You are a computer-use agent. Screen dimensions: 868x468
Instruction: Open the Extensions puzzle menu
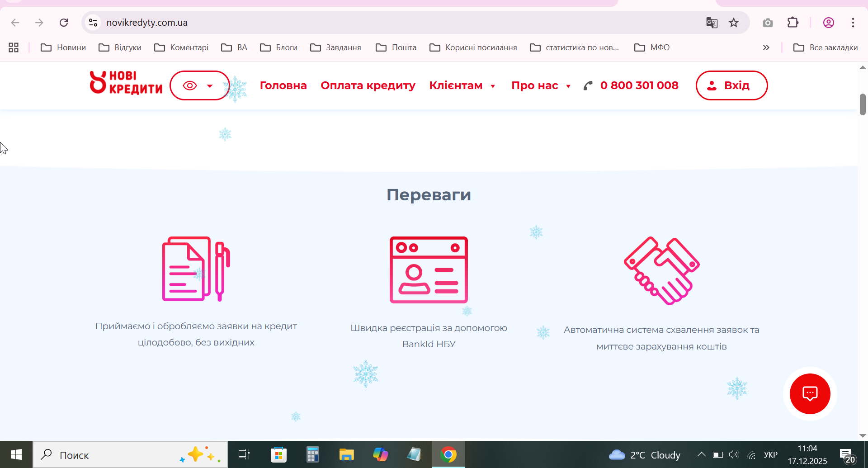(x=793, y=23)
